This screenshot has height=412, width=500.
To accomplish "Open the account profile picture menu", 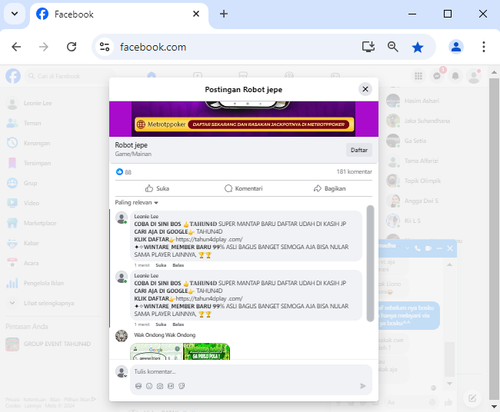I will coord(474,76).
